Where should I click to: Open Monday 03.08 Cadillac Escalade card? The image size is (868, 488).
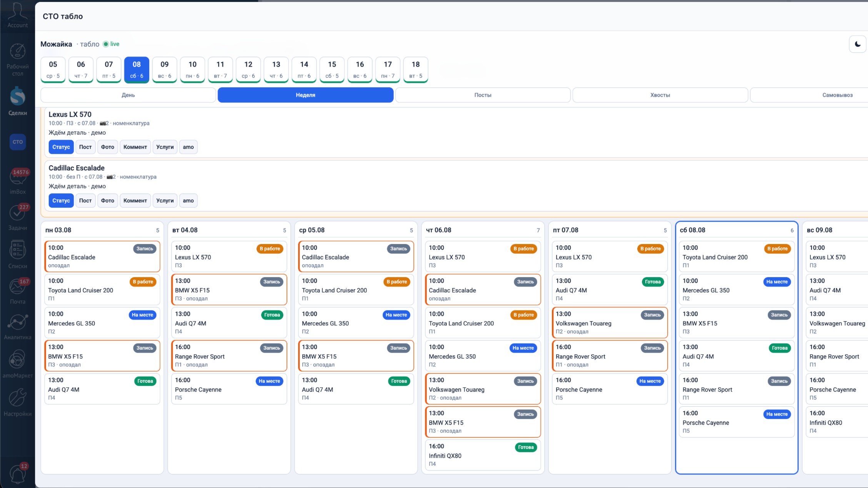[102, 256]
